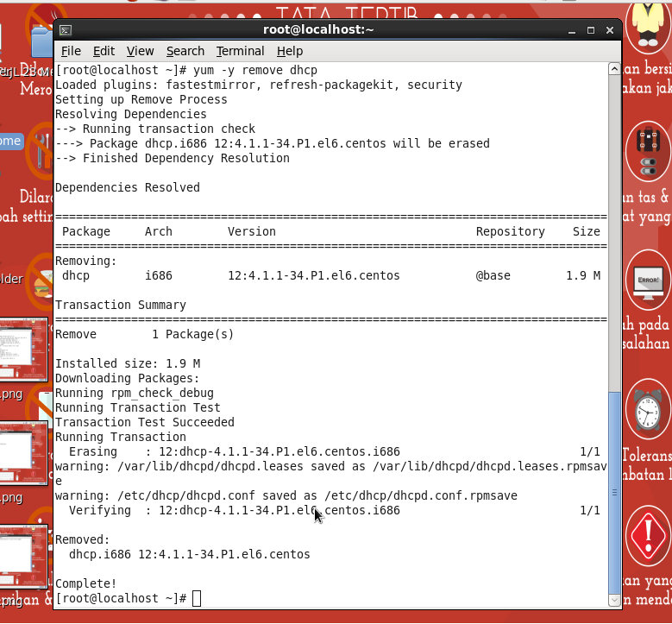Open the Help menu
Screen dimensions: 672x624
click(x=290, y=51)
